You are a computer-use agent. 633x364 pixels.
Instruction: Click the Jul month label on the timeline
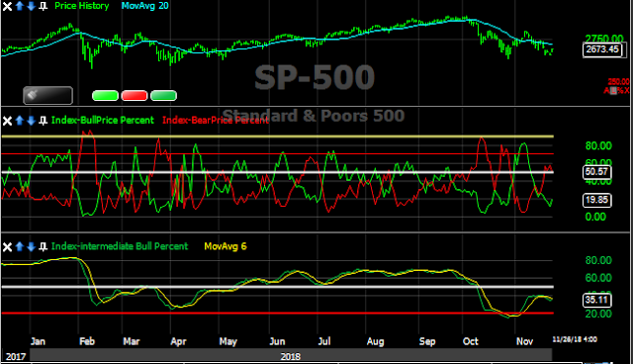[x=324, y=342]
